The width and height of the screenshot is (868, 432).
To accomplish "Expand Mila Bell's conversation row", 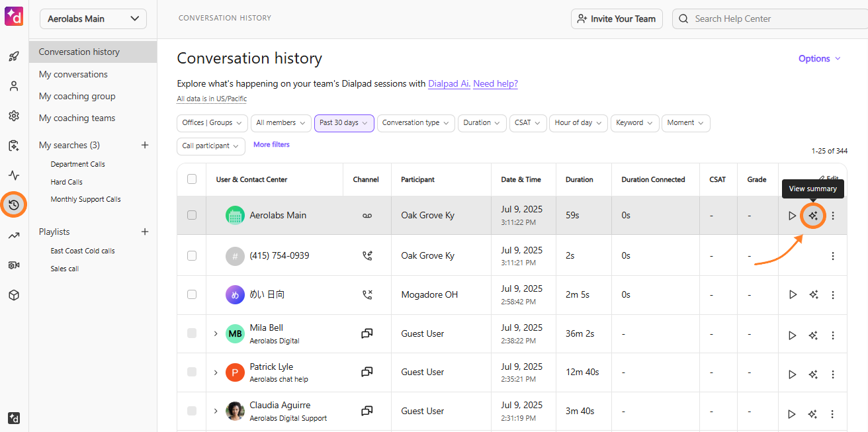I will pyautogui.click(x=216, y=334).
